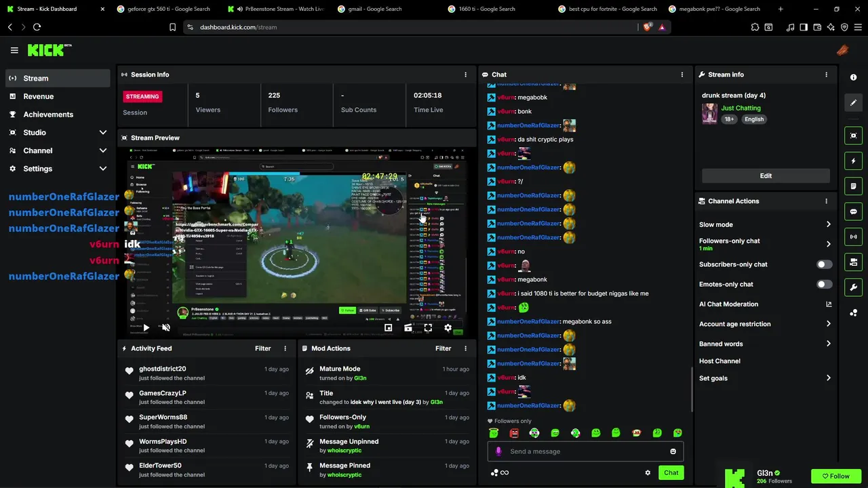Screen dimensions: 868x488
Task: Expand Studio section in sidebar
Action: pyautogui.click(x=103, y=133)
